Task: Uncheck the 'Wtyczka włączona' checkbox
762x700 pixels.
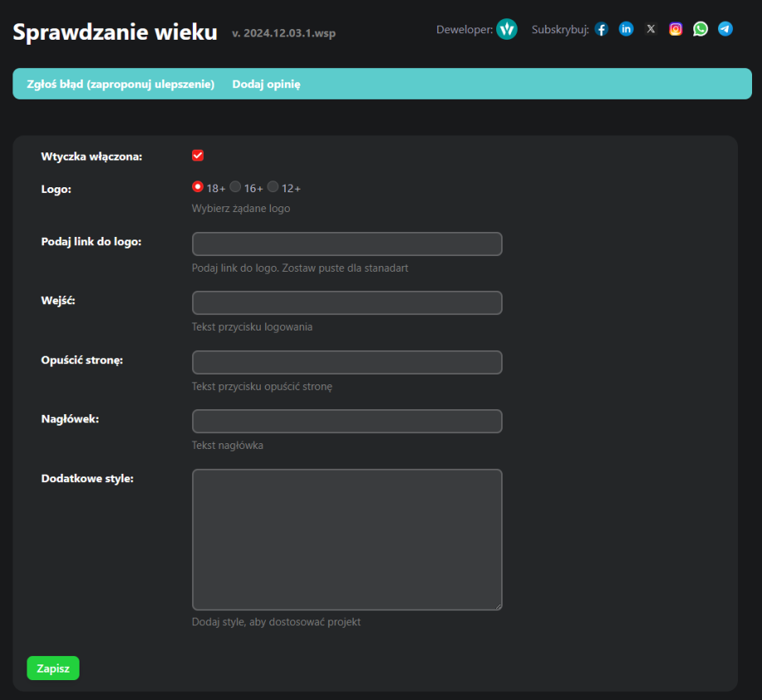Action: tap(197, 154)
